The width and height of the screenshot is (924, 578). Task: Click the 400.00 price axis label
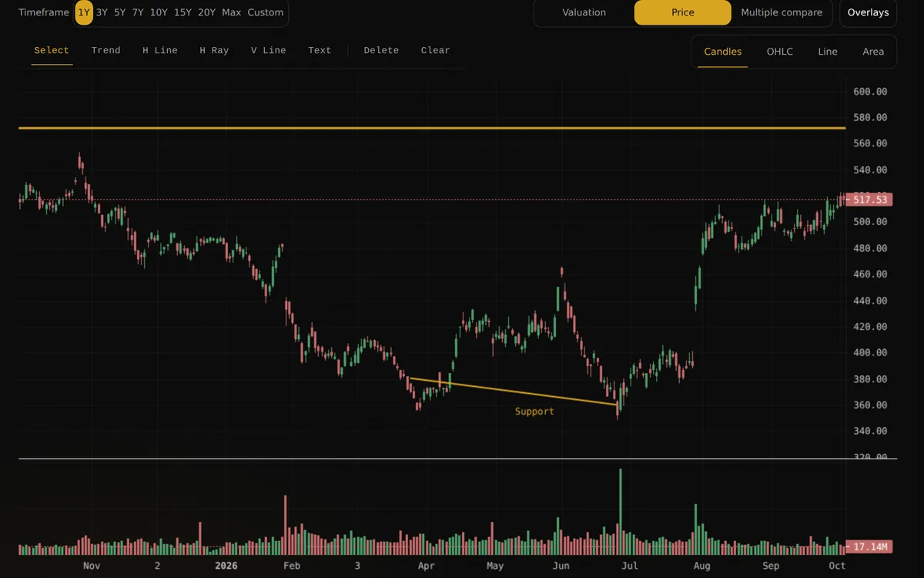click(x=870, y=353)
